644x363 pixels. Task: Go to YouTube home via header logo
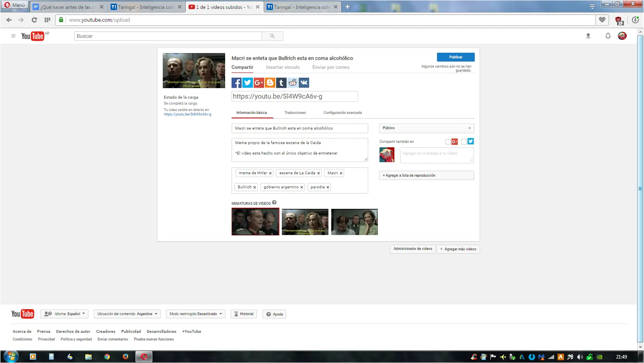point(33,36)
